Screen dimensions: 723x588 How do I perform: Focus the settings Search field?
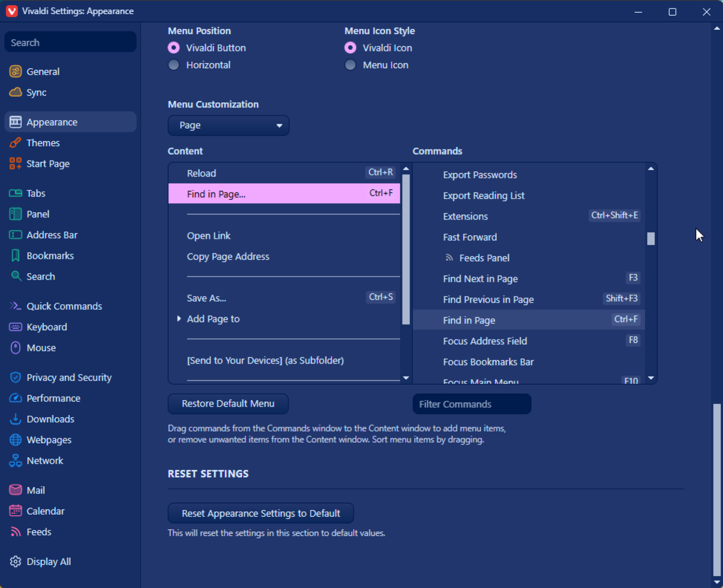pos(70,42)
